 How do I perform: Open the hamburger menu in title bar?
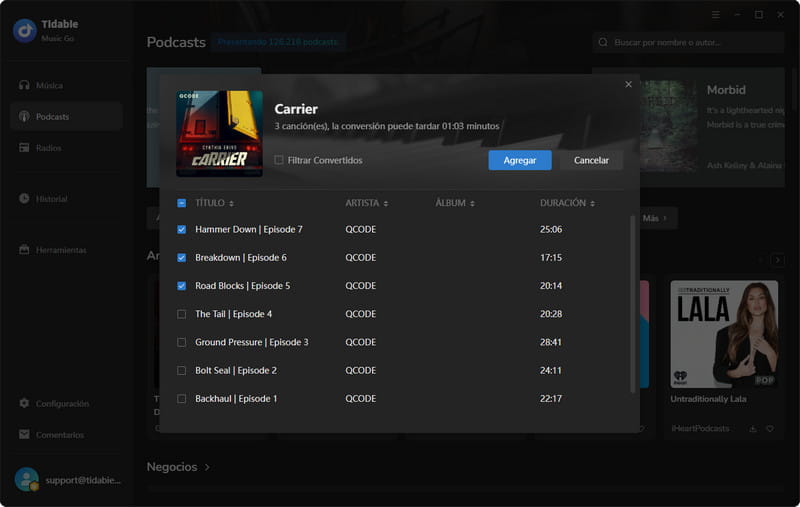click(x=716, y=15)
